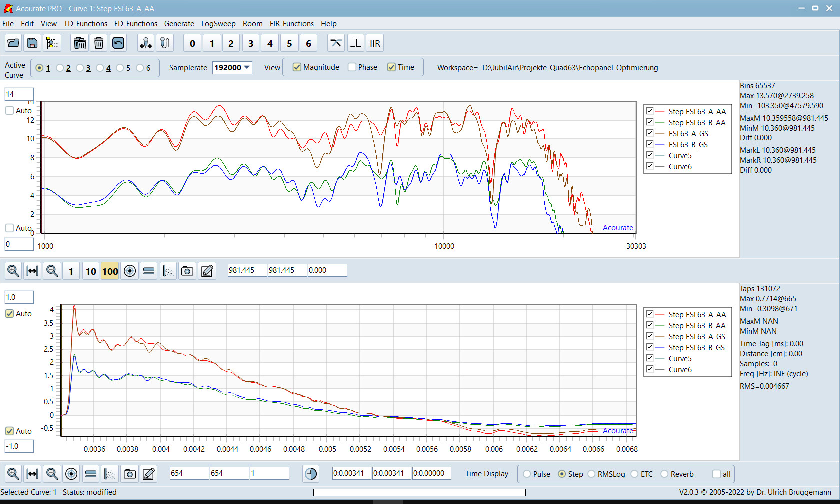Click the progress bar in status bar

(x=419, y=492)
